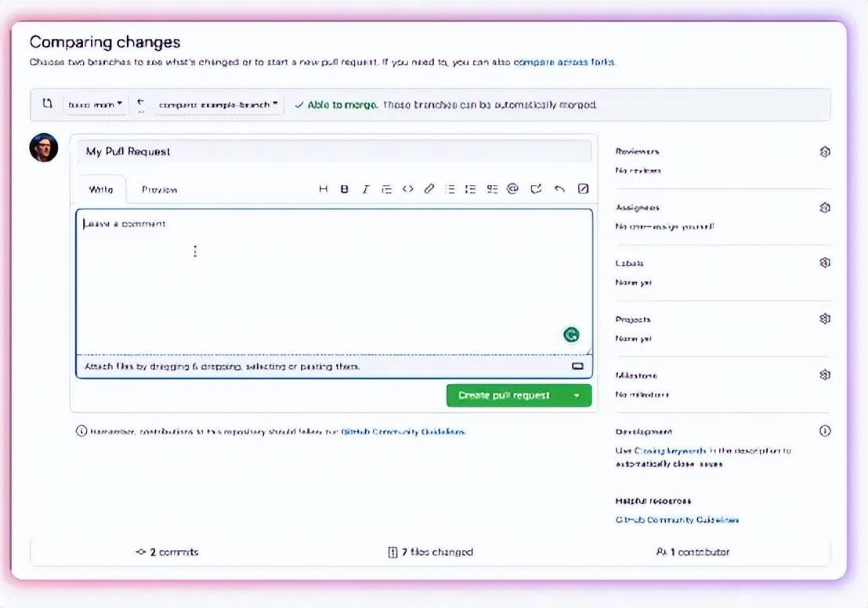Open the compare: example-branch dropdown
Screen dimensions: 868x608
coord(219,105)
